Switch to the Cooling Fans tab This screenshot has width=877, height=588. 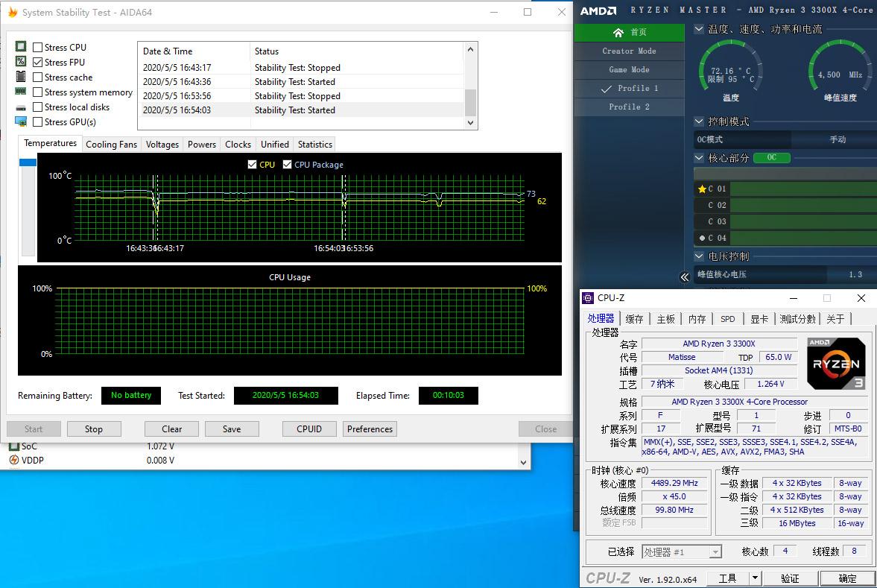pos(111,145)
